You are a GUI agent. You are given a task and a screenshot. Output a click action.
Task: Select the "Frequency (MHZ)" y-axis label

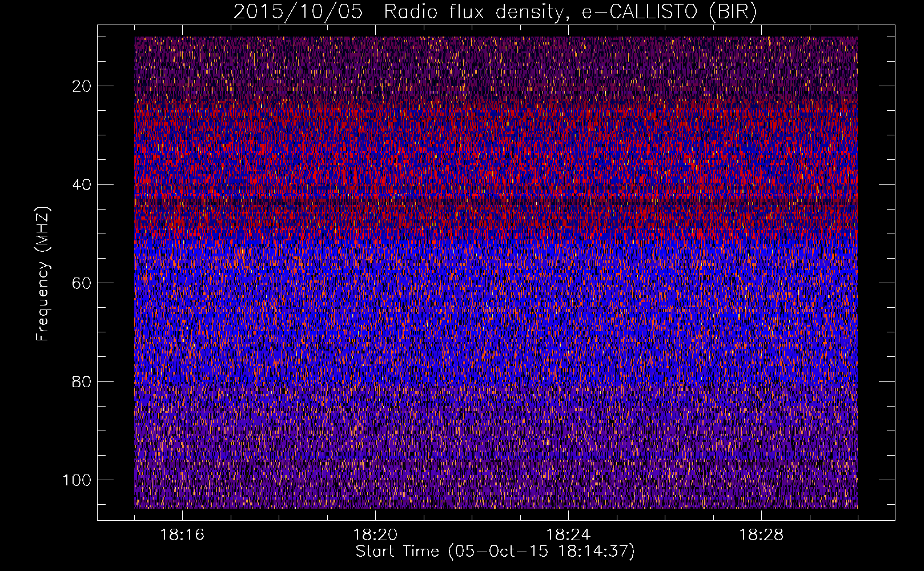(43, 274)
